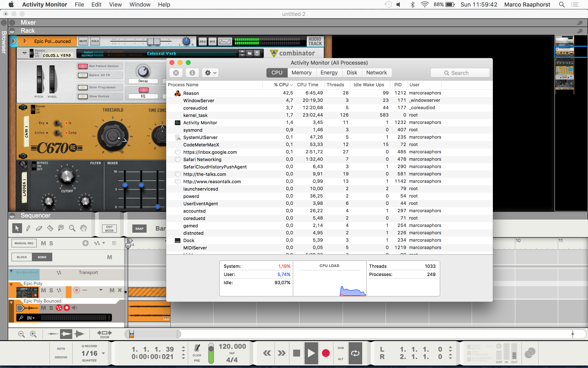
Task: Click the SONG view button
Action: tap(42, 257)
